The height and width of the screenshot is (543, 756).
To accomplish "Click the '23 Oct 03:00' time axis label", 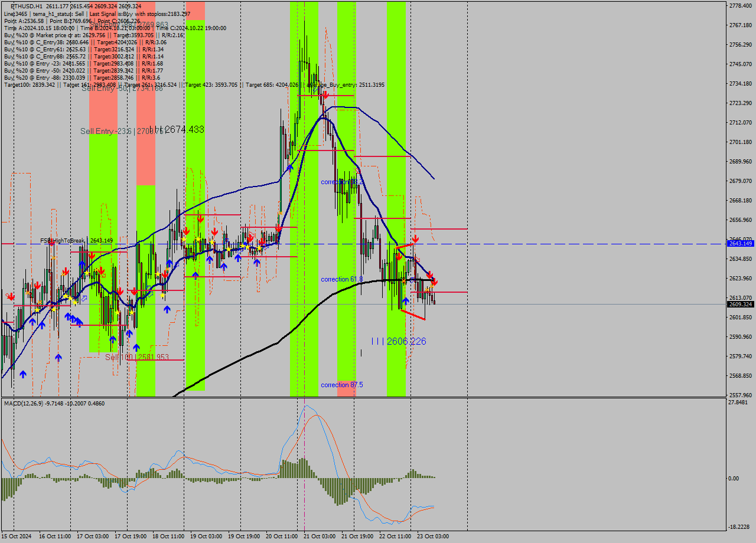I will (432, 537).
